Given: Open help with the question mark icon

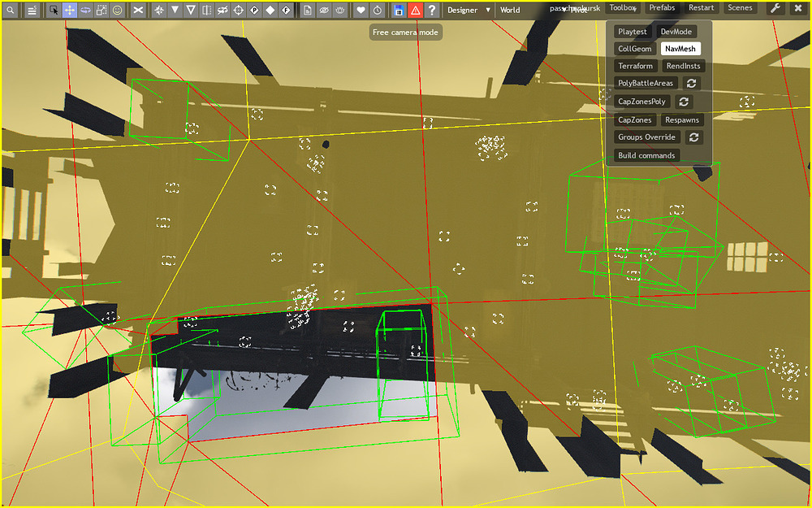Looking at the screenshot, I should click(x=432, y=10).
